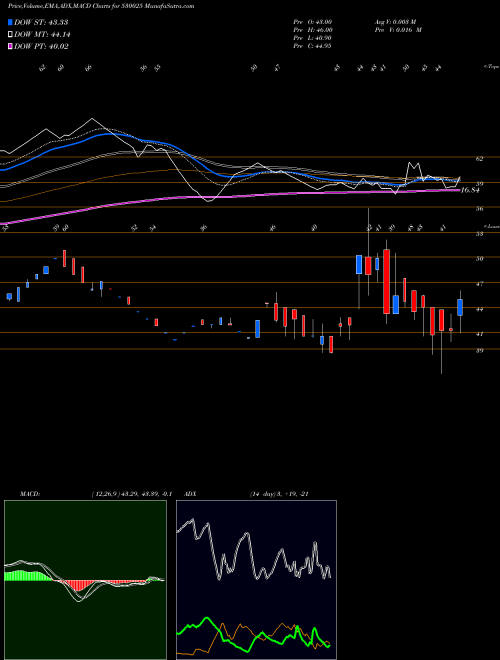Click the magenta DOW PT legend swatch
500x660 pixels.
10,47
